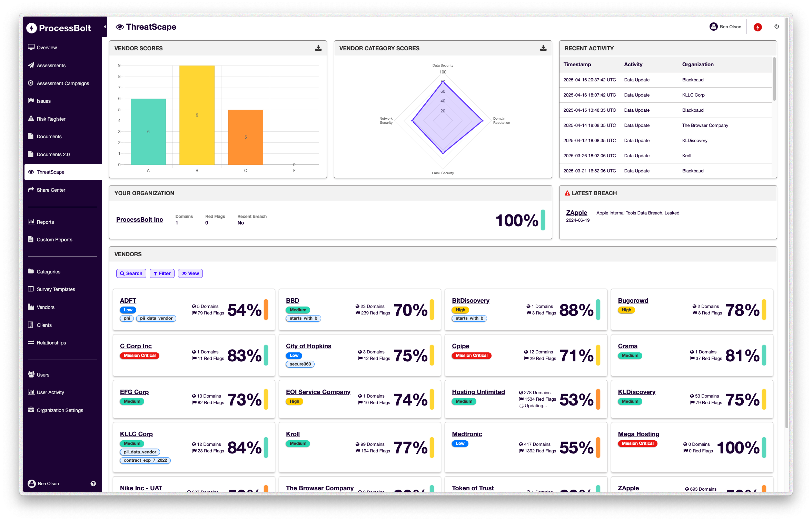Click Ben Olson's avatar icon in the header

coord(713,27)
